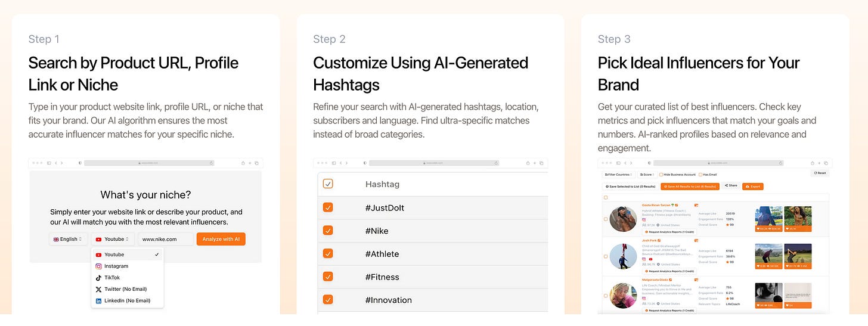The image size is (868, 326).
Task: Click the orange Export button
Action: coord(752,187)
